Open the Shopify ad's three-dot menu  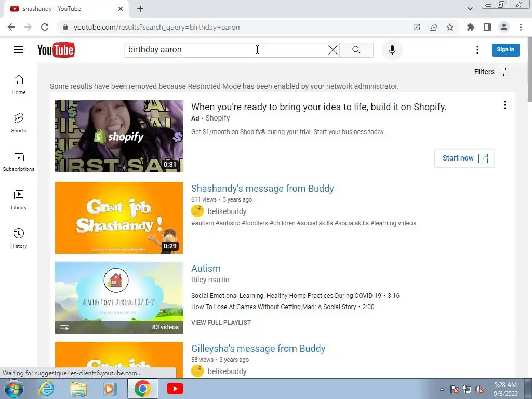(x=505, y=105)
